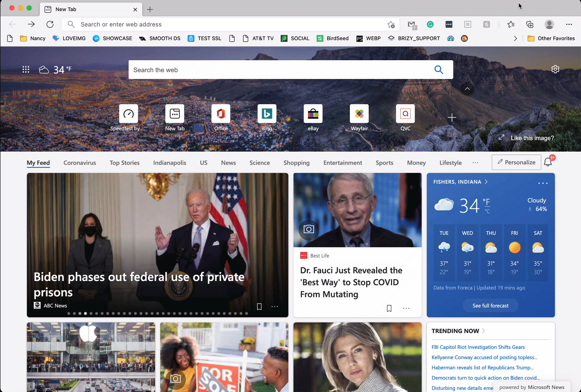The width and height of the screenshot is (581, 392).
Task: Show more bookmarks bar items chevron
Action: point(515,38)
